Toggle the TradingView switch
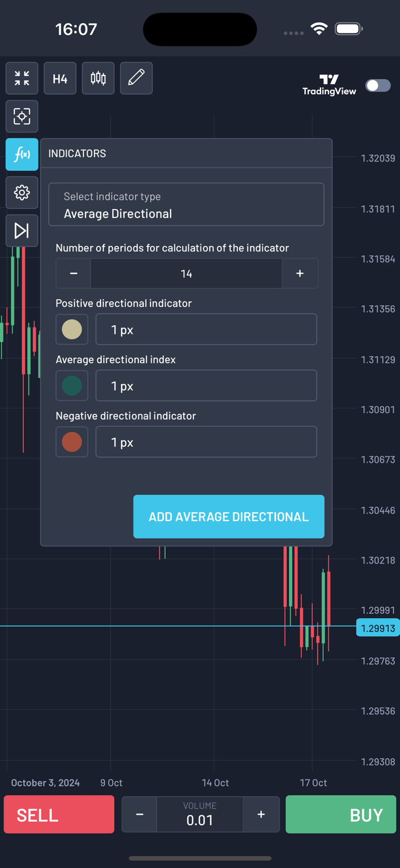The height and width of the screenshot is (868, 400). [x=378, y=85]
